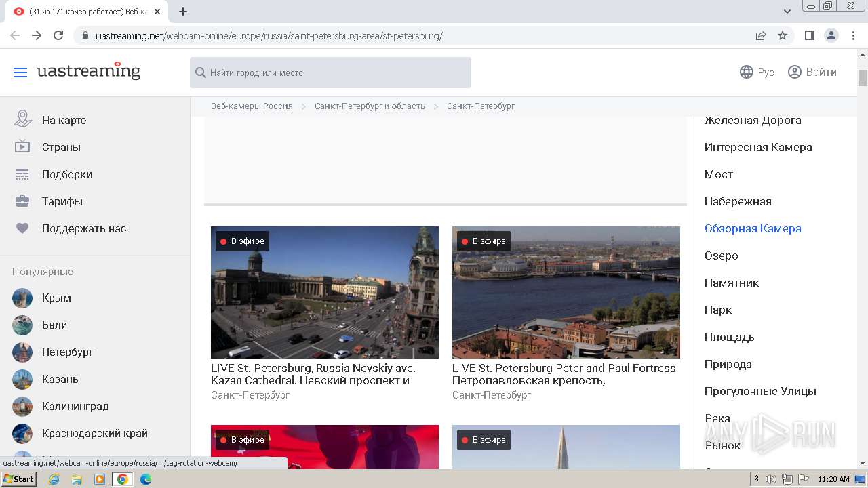
Task: Open a new browser tab
Action: (183, 12)
